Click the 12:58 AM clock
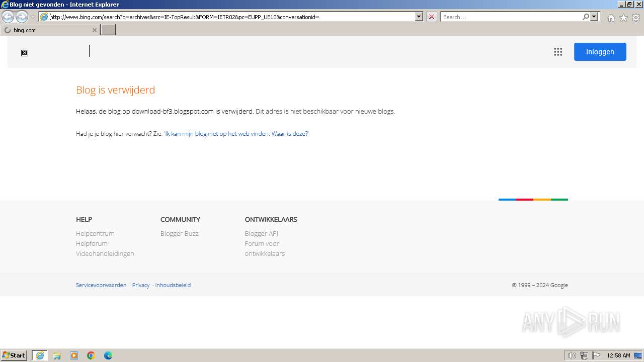Screen dimensions: 644x362 [x=618, y=355]
